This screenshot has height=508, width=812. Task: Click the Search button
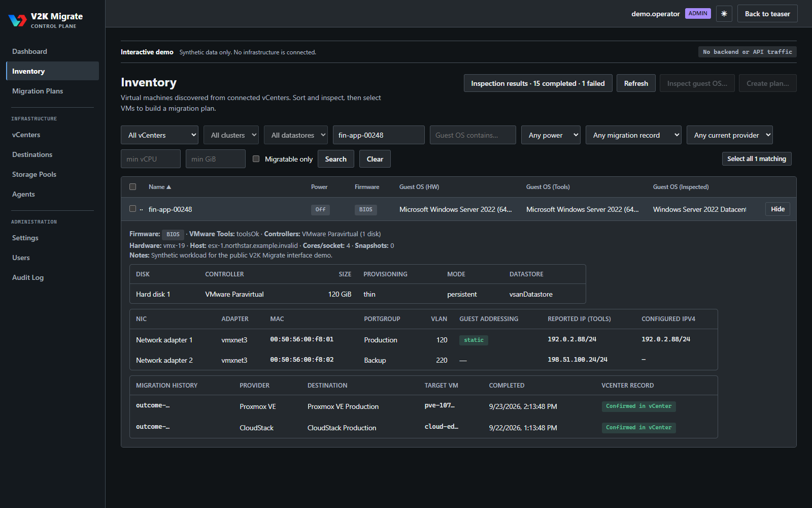pyautogui.click(x=336, y=159)
